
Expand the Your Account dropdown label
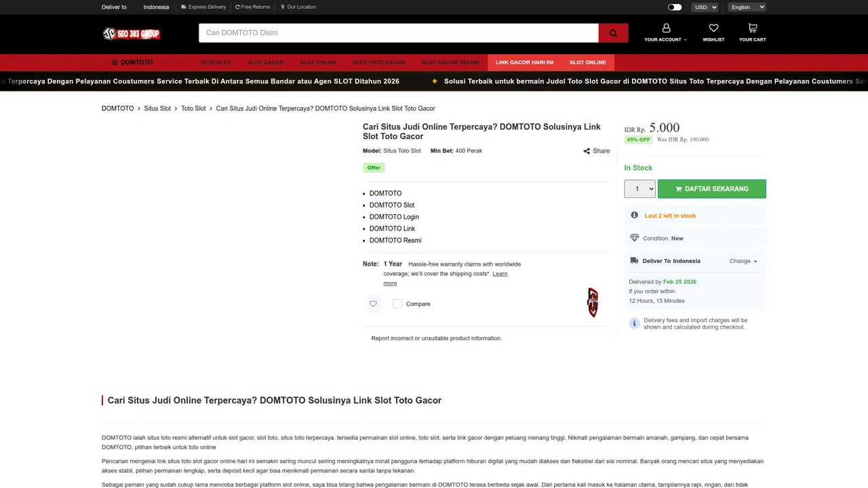[665, 39]
